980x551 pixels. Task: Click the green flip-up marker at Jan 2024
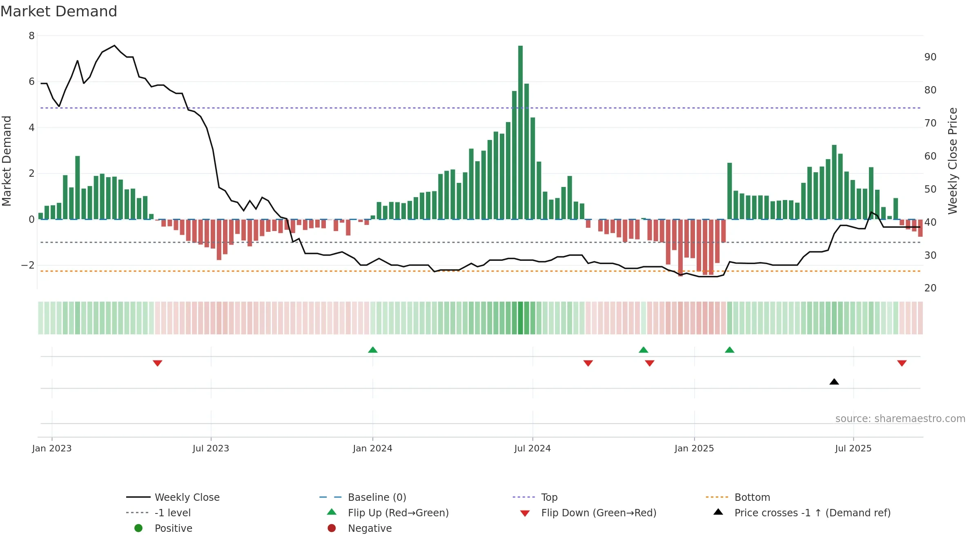(x=373, y=350)
